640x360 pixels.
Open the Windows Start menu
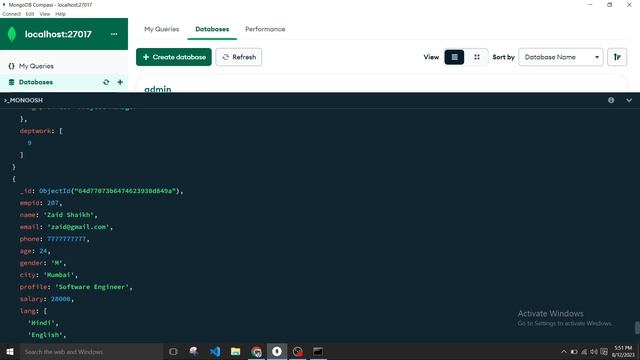pos(10,351)
